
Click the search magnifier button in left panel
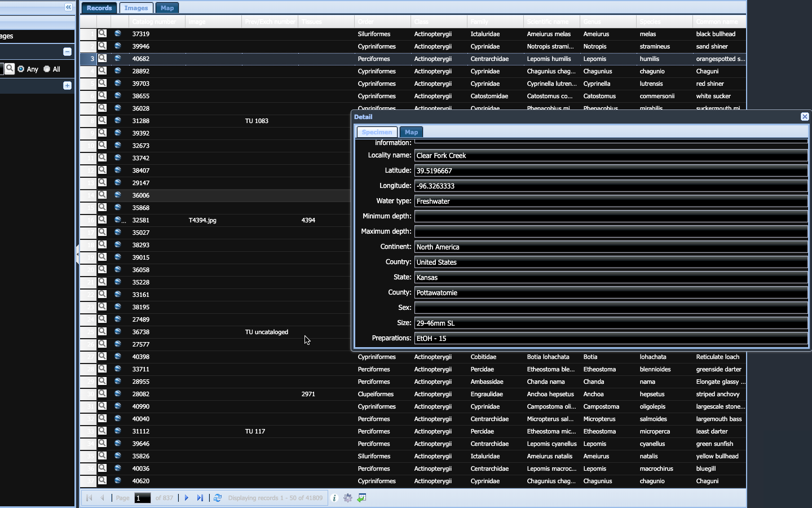(10, 69)
